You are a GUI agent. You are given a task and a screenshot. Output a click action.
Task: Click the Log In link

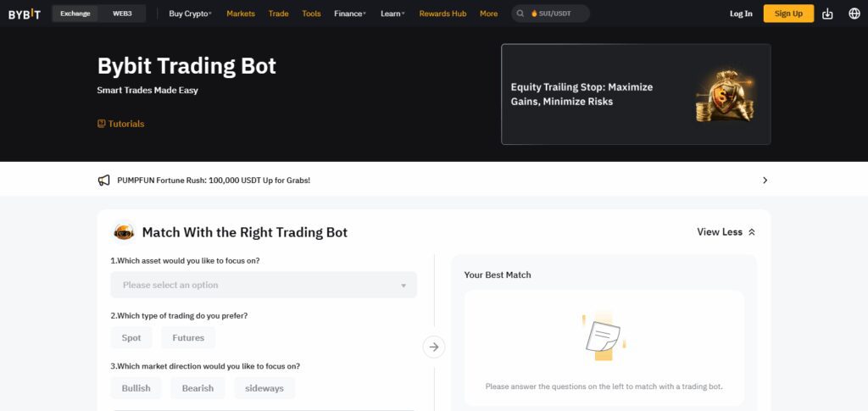click(x=741, y=14)
